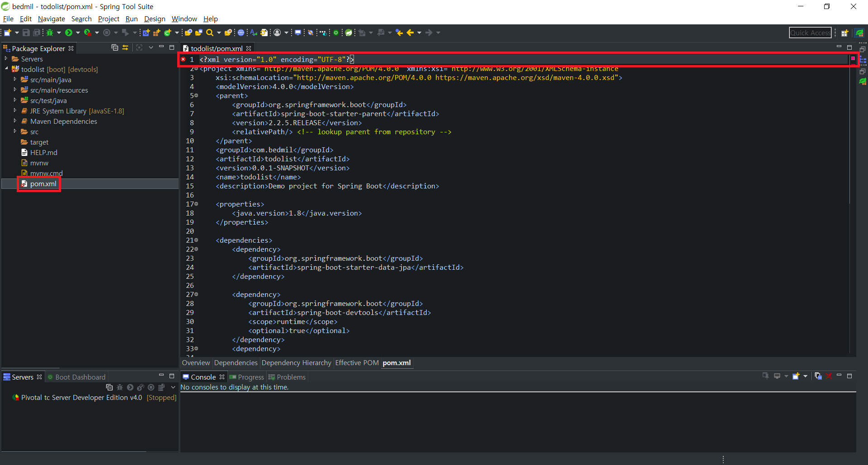
Task: Click the profile user toolbar icon
Action: click(x=277, y=33)
